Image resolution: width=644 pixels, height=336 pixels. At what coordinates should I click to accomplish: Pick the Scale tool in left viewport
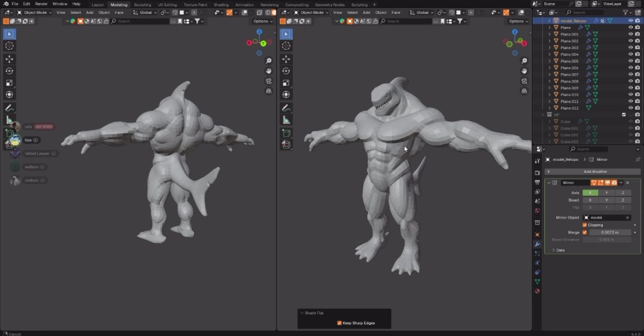point(9,83)
